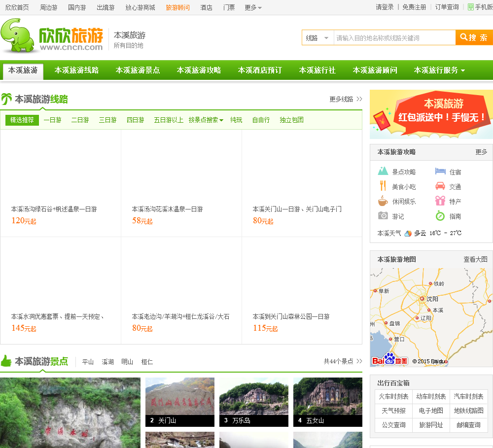This screenshot has height=448, width=493.
Task: Click the cloudy weather icon
Action: tap(408, 233)
